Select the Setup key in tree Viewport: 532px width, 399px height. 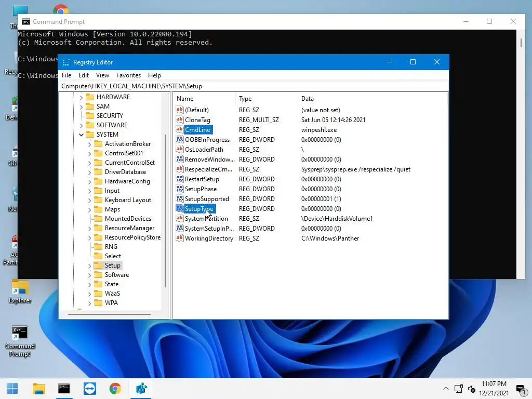112,265
